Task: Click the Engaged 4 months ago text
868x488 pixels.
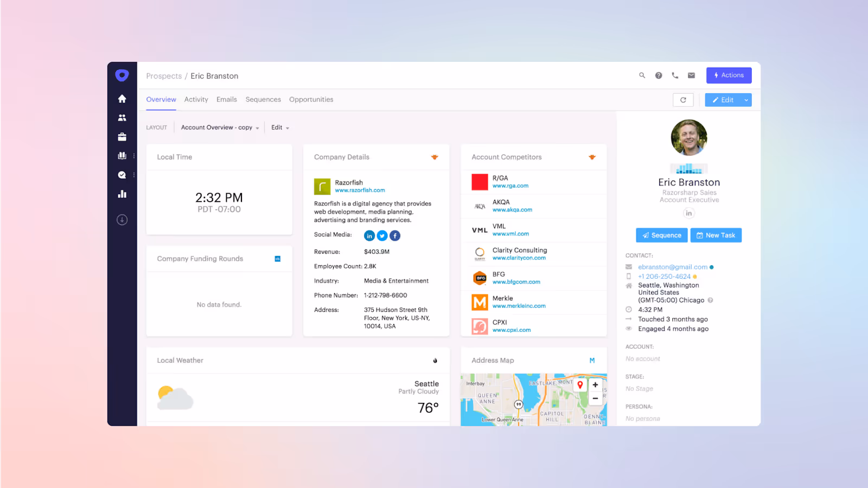Action: pos(673,329)
